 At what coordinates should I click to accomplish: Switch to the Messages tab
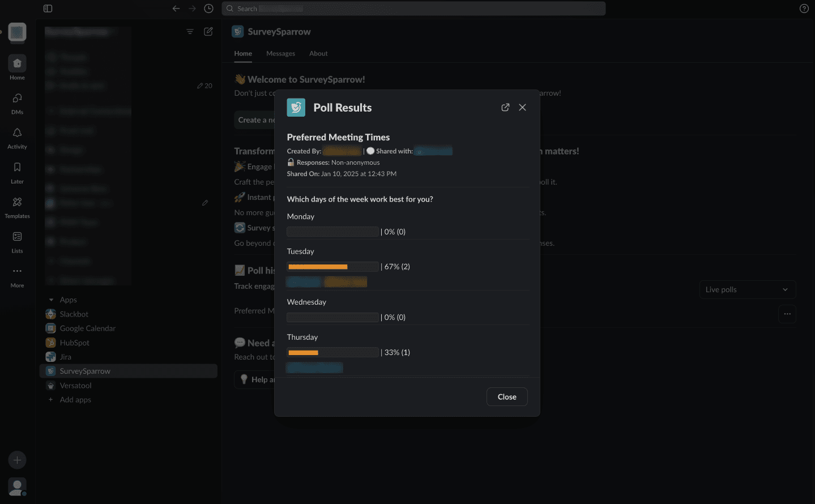[280, 53]
